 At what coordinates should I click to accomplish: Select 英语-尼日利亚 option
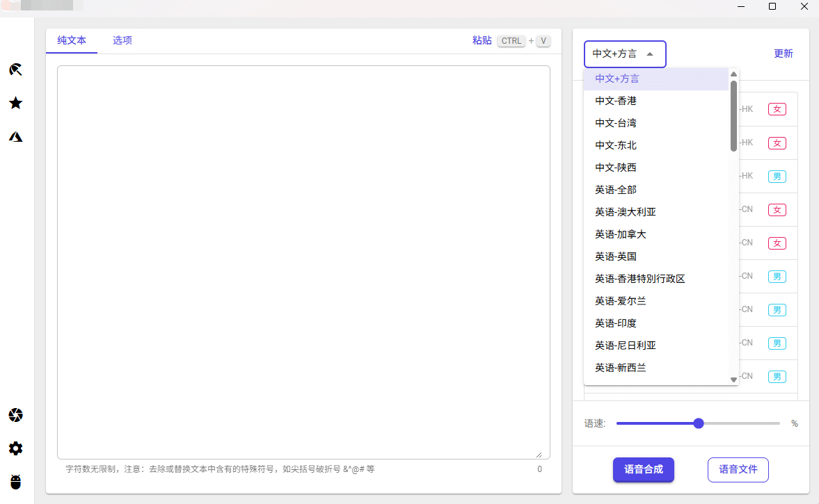pyautogui.click(x=656, y=346)
